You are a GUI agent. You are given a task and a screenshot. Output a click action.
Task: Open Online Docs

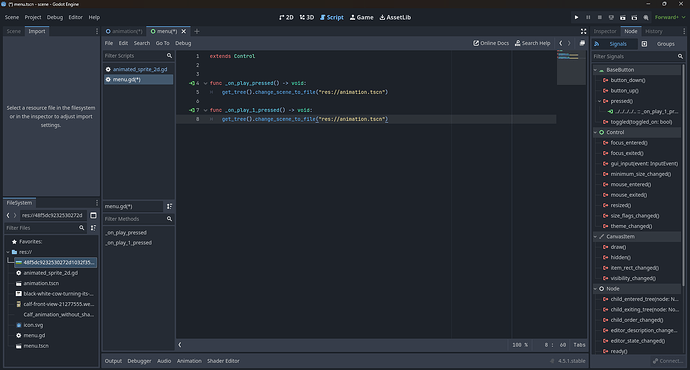491,43
